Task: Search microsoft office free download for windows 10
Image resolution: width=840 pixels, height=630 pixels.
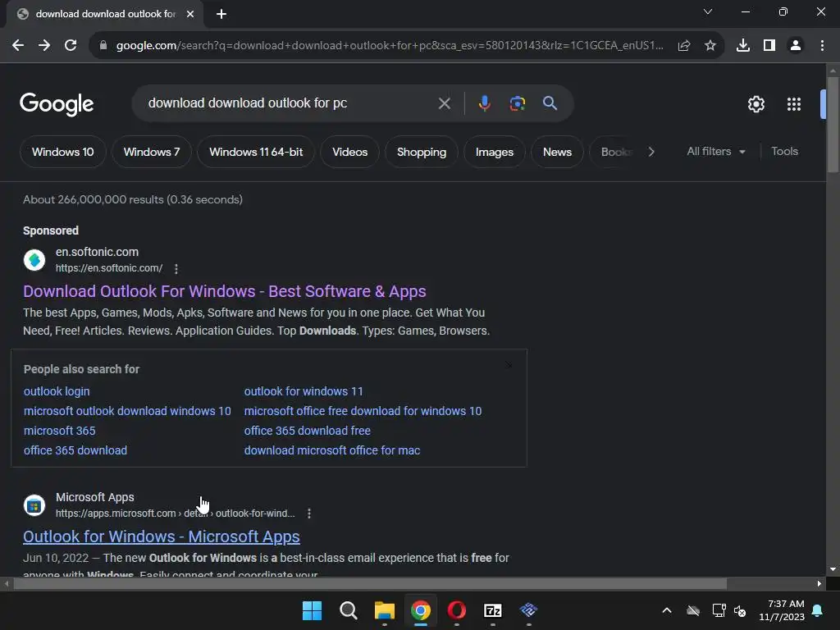Action: 363,412
